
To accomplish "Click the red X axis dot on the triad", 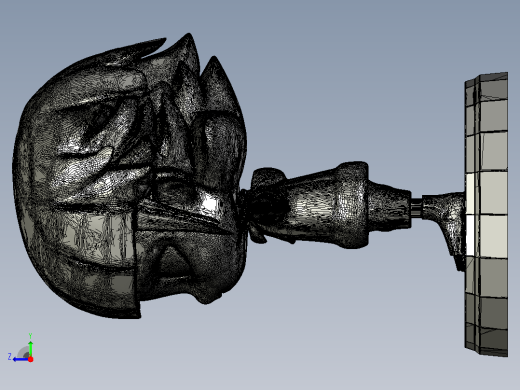I will click(31, 359).
